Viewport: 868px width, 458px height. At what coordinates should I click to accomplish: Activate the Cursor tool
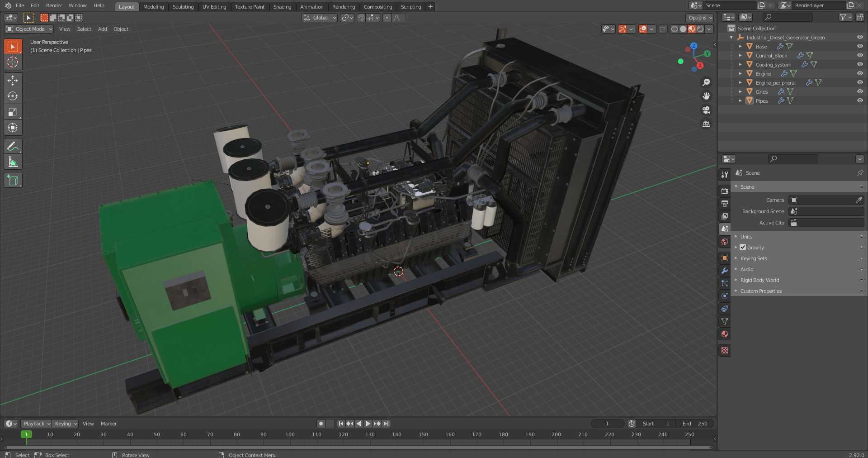click(x=13, y=62)
